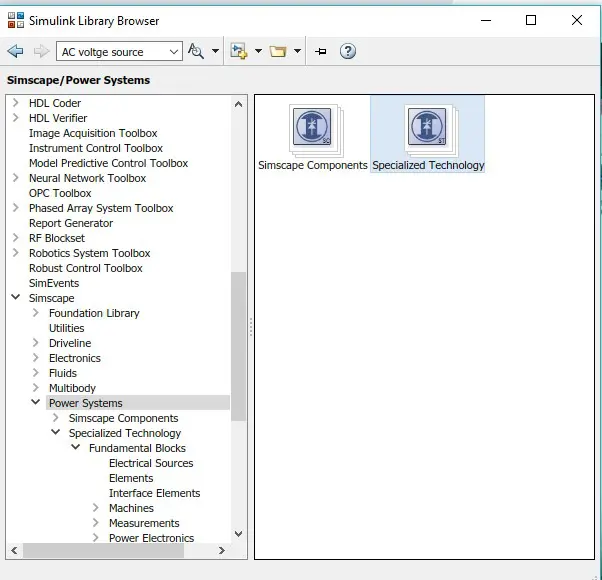Expand the Fluids node
Image resolution: width=602 pixels, height=580 pixels.
coord(35,372)
